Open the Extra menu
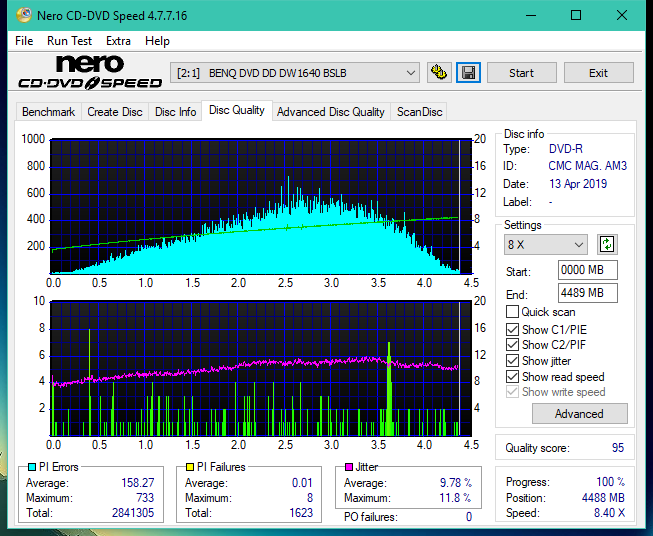 click(x=118, y=41)
